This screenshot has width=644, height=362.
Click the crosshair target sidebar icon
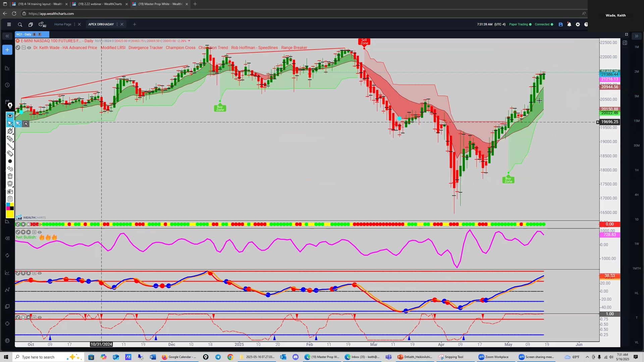point(7,324)
